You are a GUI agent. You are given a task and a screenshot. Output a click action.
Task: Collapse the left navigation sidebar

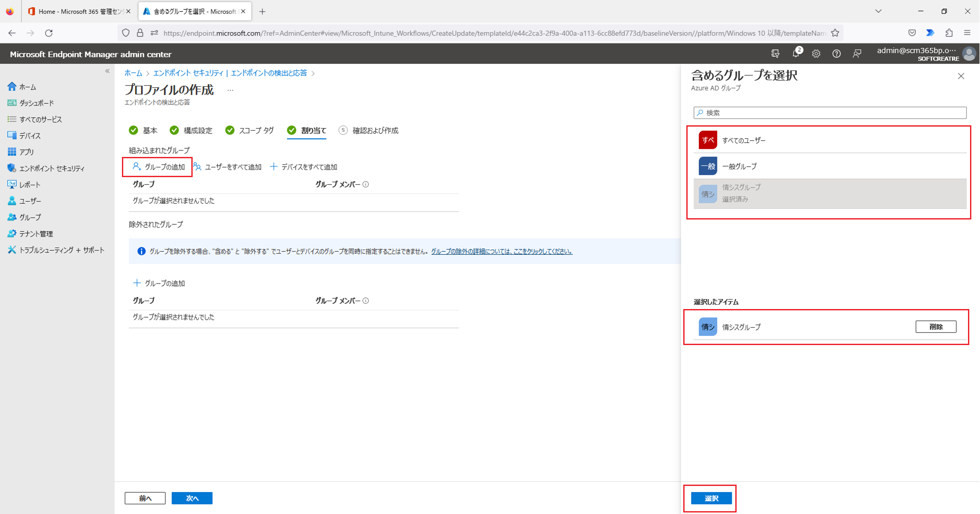click(107, 71)
